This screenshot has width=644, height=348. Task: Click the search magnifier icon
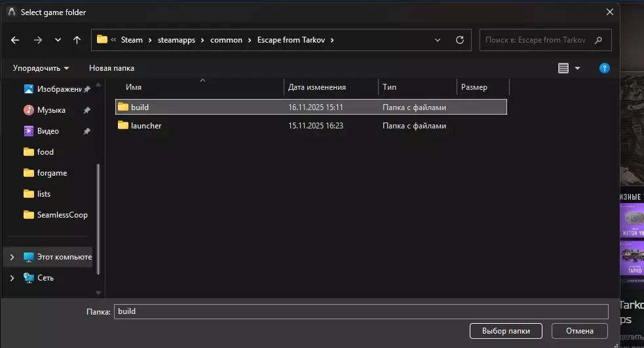598,40
